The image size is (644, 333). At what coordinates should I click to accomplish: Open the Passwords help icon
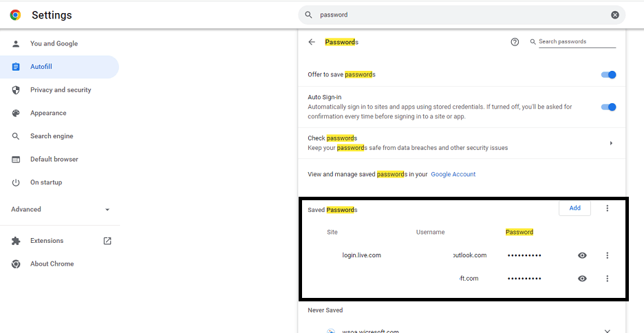pos(515,42)
